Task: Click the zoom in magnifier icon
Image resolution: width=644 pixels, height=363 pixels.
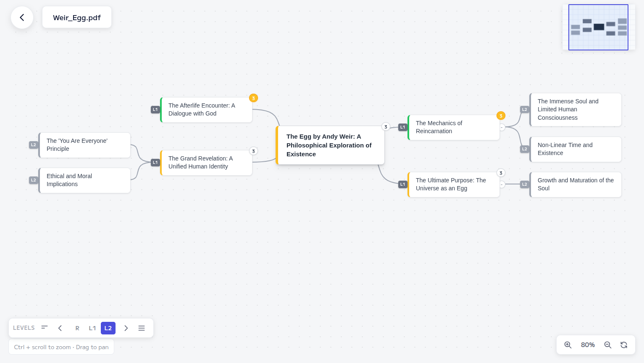Action: pyautogui.click(x=568, y=345)
